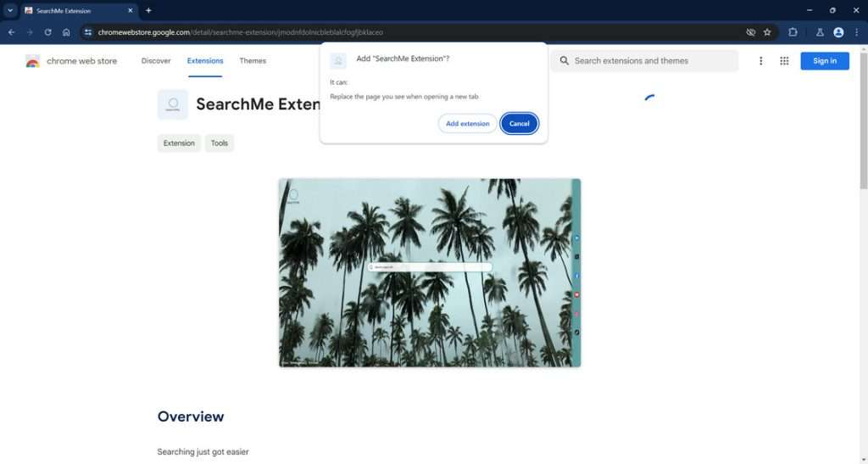
Task: Click the address bar URL
Action: pos(240,33)
